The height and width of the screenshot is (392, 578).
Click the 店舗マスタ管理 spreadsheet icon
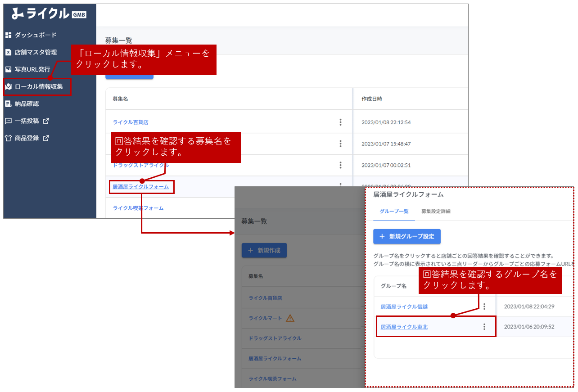point(8,52)
